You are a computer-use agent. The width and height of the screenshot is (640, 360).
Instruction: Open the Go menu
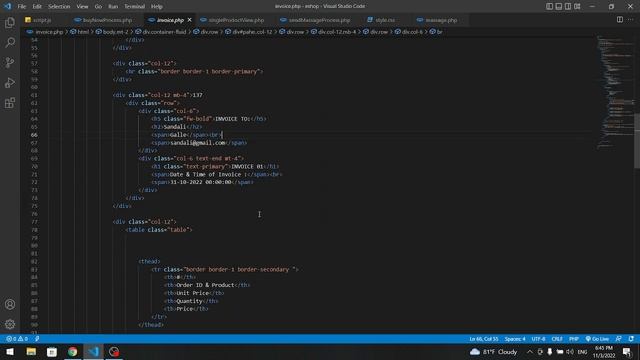(98, 7)
